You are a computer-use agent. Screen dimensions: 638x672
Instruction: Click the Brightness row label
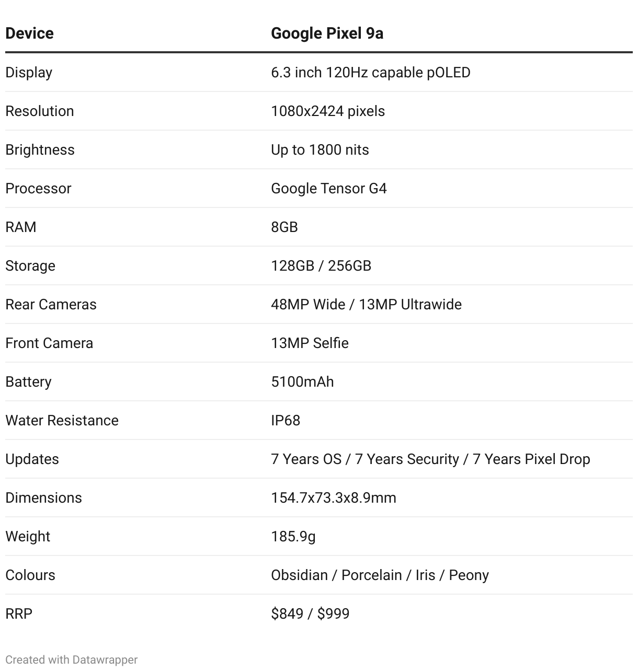tap(40, 150)
